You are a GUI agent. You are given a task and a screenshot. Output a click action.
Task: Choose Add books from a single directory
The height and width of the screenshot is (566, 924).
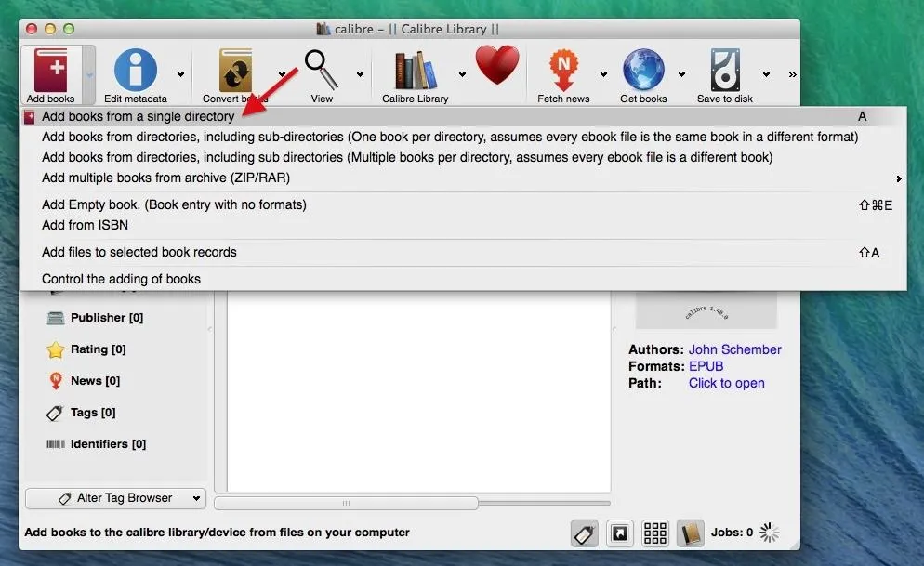(463, 116)
